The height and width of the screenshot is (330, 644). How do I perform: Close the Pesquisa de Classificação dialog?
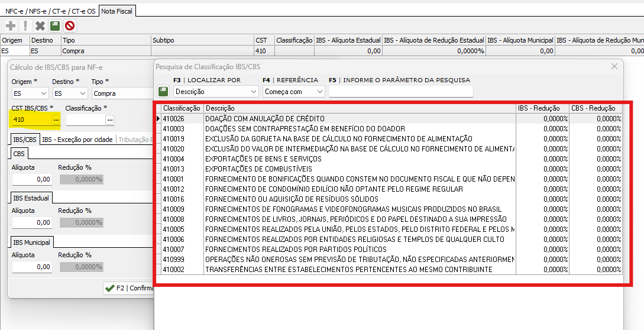coord(614,66)
